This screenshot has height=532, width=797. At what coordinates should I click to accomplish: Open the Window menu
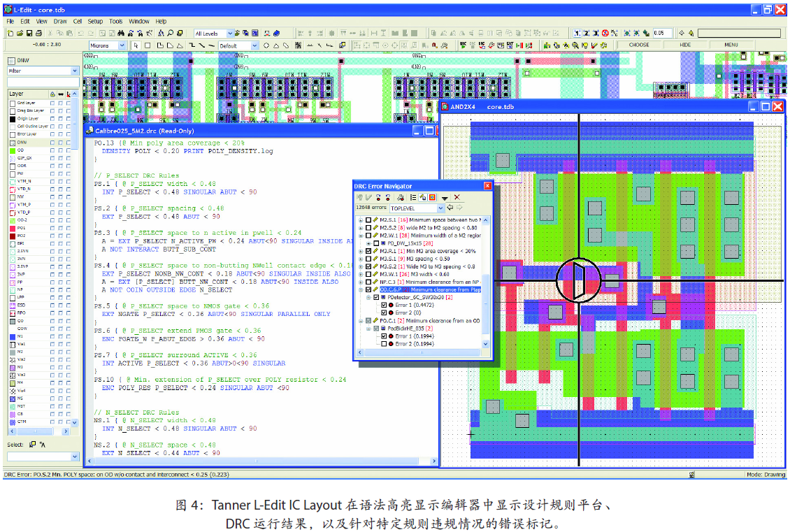click(138, 22)
